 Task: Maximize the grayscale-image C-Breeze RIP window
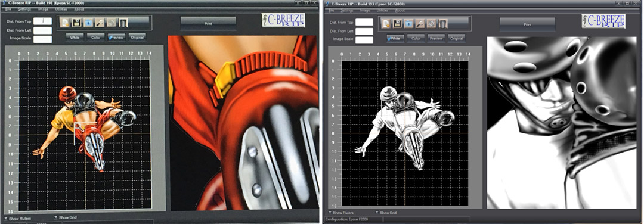(627, 3)
